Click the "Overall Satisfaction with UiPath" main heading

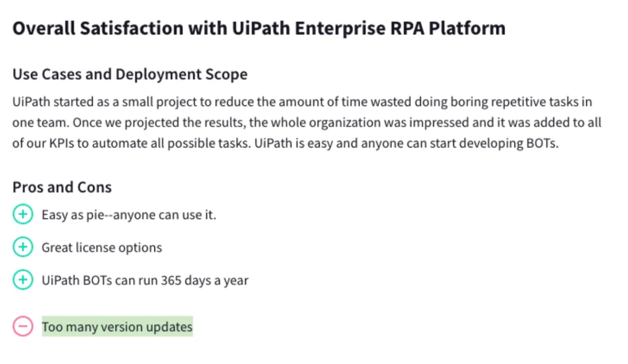point(259,28)
